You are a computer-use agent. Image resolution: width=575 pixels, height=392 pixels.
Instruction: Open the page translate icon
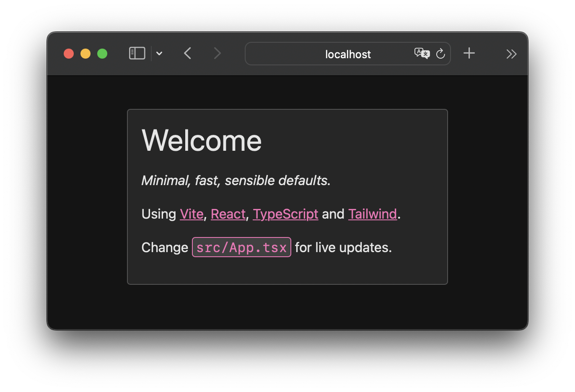[422, 54]
